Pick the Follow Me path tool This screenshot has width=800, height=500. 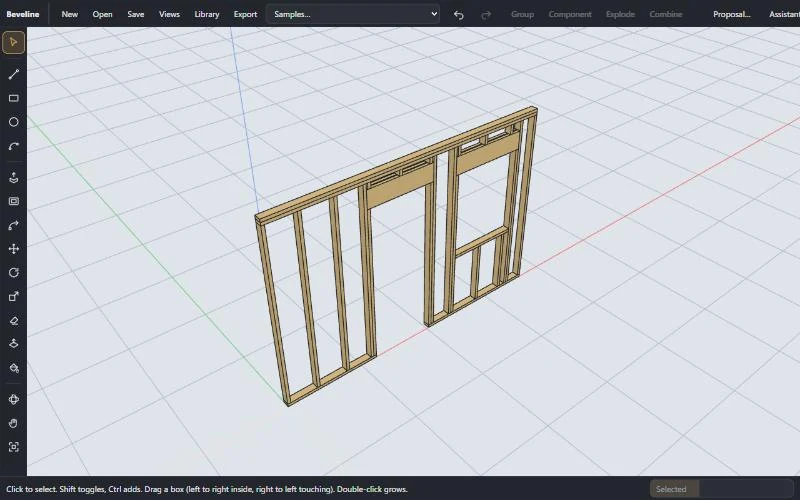pos(13,225)
